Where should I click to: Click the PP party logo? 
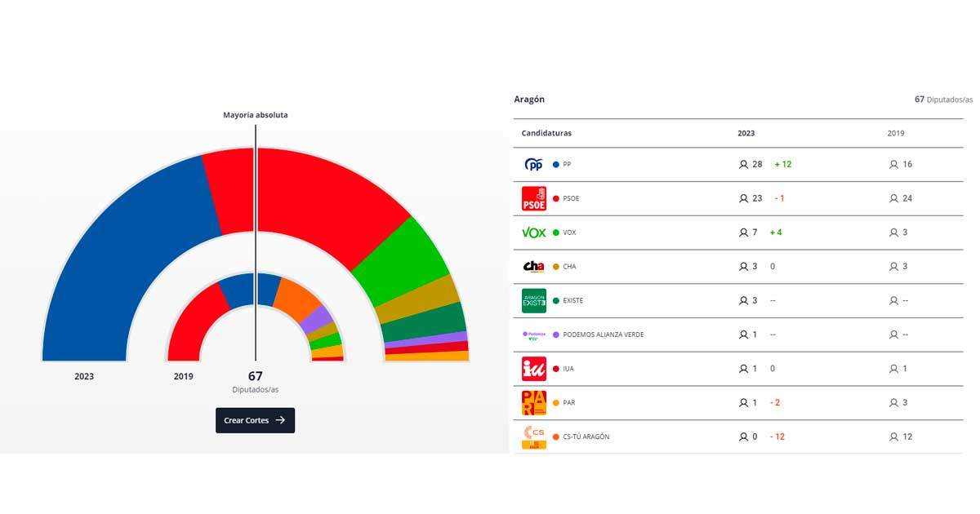(x=533, y=165)
